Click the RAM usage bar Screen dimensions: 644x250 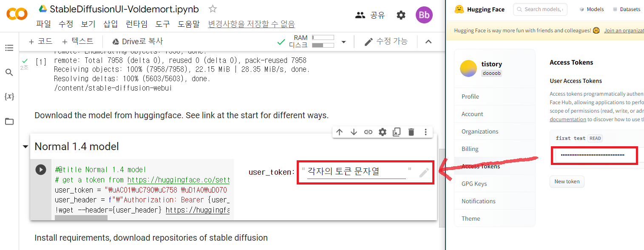pyautogui.click(x=323, y=37)
